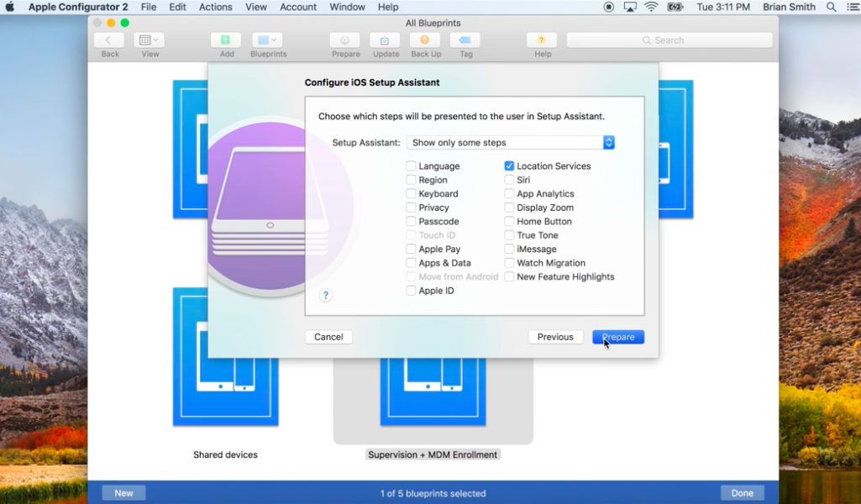The width and height of the screenshot is (861, 504).
Task: Open the AirPlay display menu
Action: pyautogui.click(x=630, y=7)
